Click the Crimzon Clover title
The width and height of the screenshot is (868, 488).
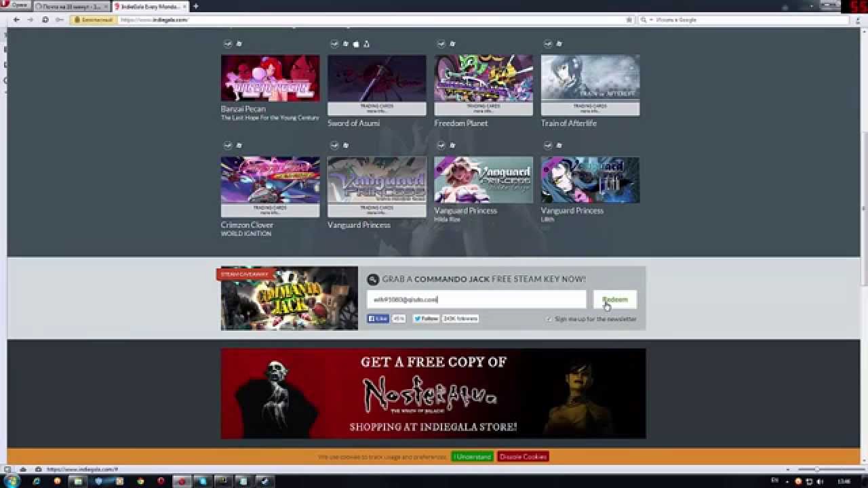(x=247, y=225)
